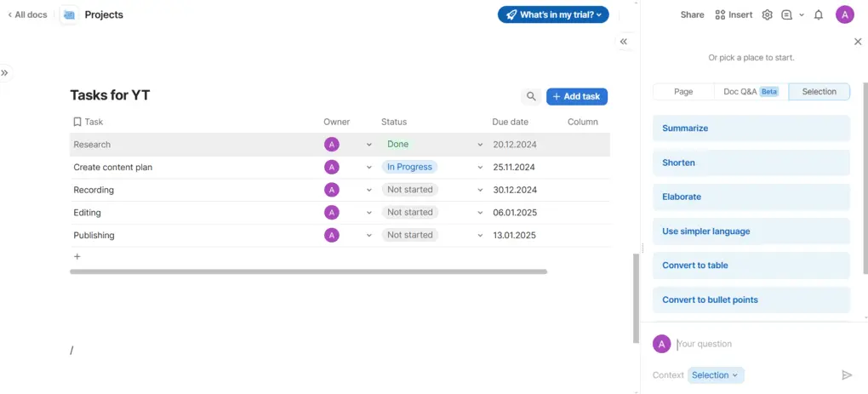Image resolution: width=868 pixels, height=394 pixels.
Task: Click the 20.12.2024 due date
Action: [515, 145]
